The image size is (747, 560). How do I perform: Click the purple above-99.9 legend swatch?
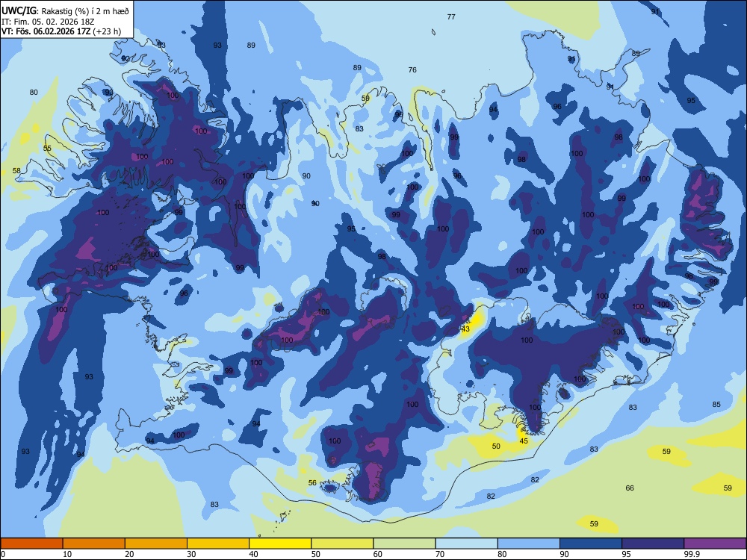715,544
